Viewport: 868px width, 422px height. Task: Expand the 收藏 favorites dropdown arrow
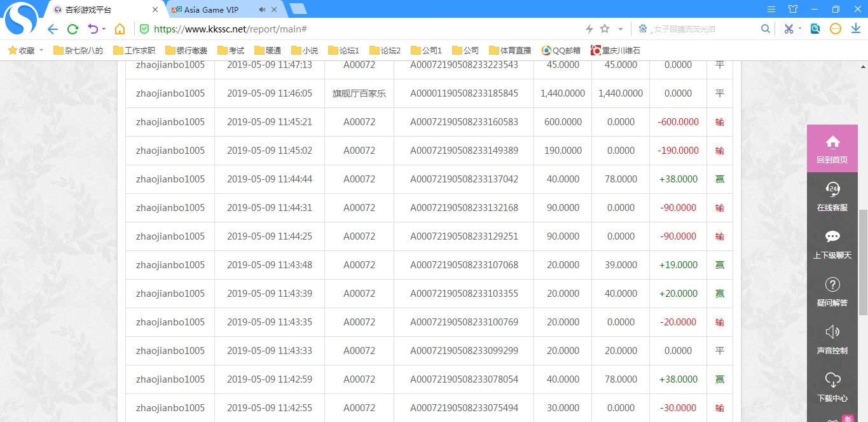[x=41, y=50]
